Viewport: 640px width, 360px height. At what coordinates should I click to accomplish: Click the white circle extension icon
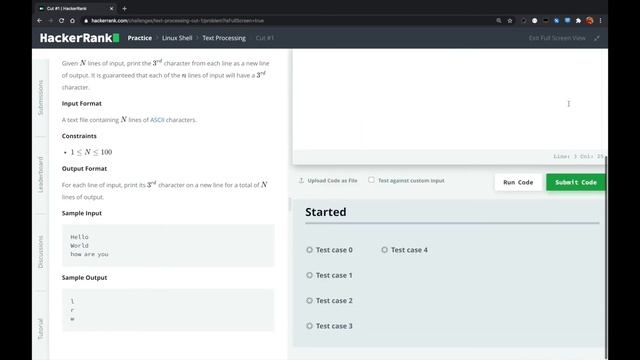pos(534,20)
